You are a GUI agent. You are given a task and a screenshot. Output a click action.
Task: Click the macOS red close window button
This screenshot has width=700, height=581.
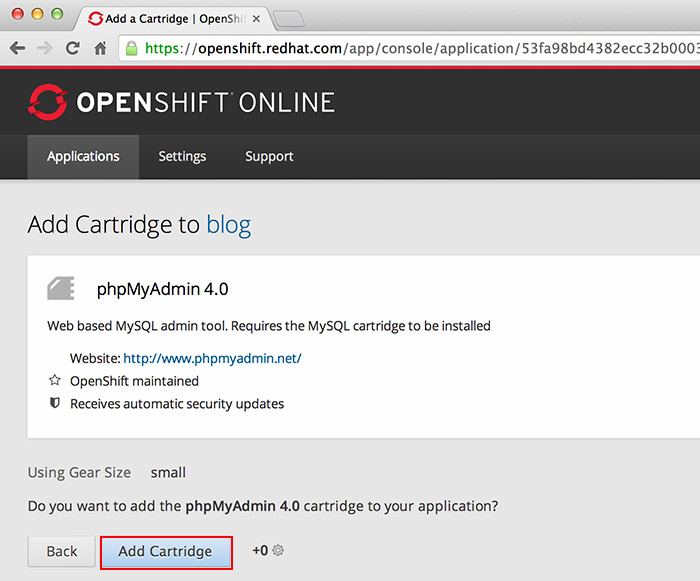(x=17, y=14)
